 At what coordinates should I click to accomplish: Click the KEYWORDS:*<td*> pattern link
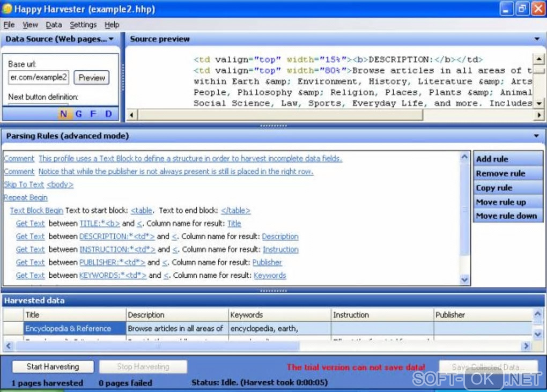pos(113,275)
